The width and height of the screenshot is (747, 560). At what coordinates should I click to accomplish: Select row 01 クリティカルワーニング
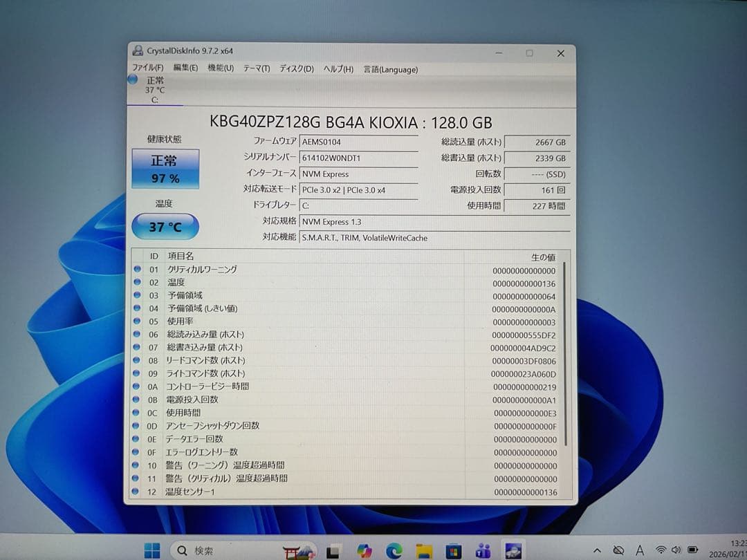(x=347, y=270)
